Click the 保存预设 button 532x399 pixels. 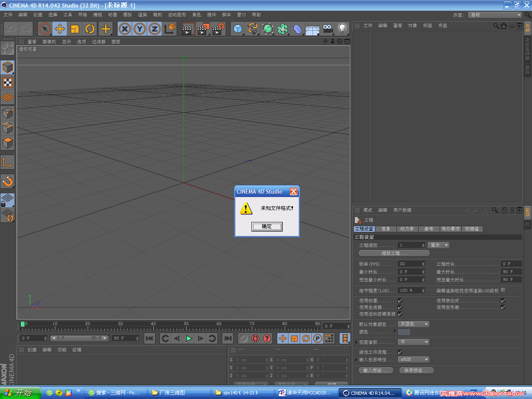click(416, 370)
